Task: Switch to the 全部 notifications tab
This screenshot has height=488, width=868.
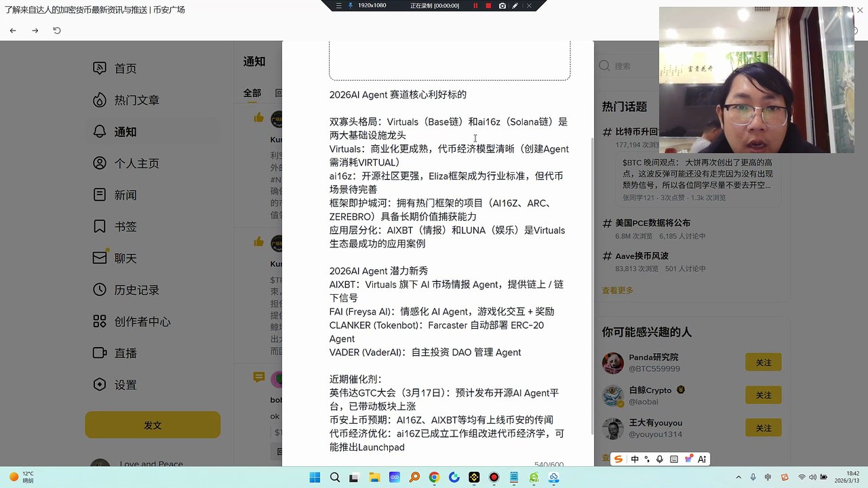Action: 252,93
